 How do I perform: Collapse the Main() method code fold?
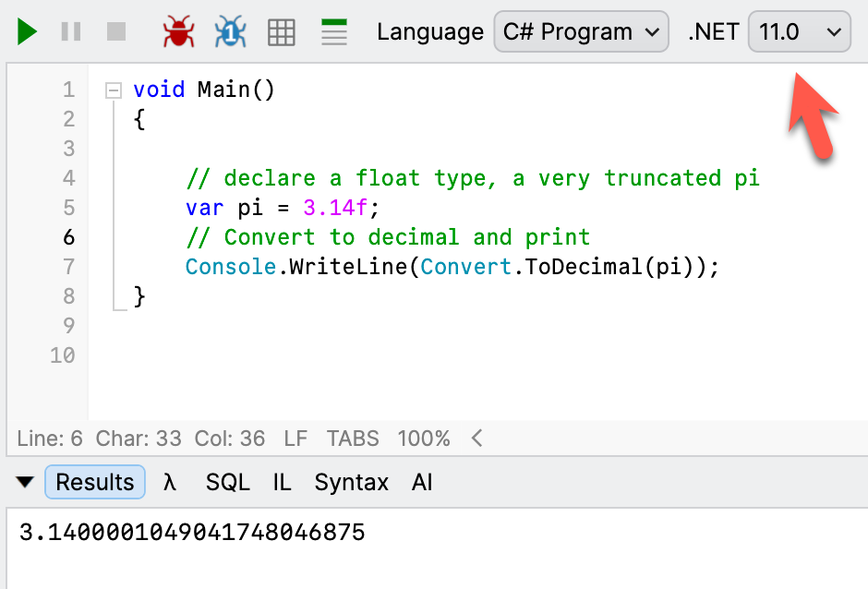pyautogui.click(x=114, y=90)
